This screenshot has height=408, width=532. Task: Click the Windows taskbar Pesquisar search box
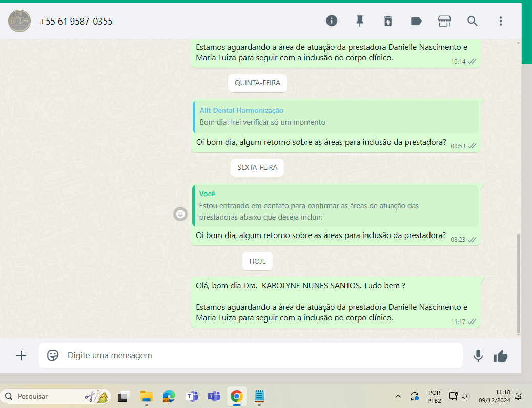click(56, 396)
